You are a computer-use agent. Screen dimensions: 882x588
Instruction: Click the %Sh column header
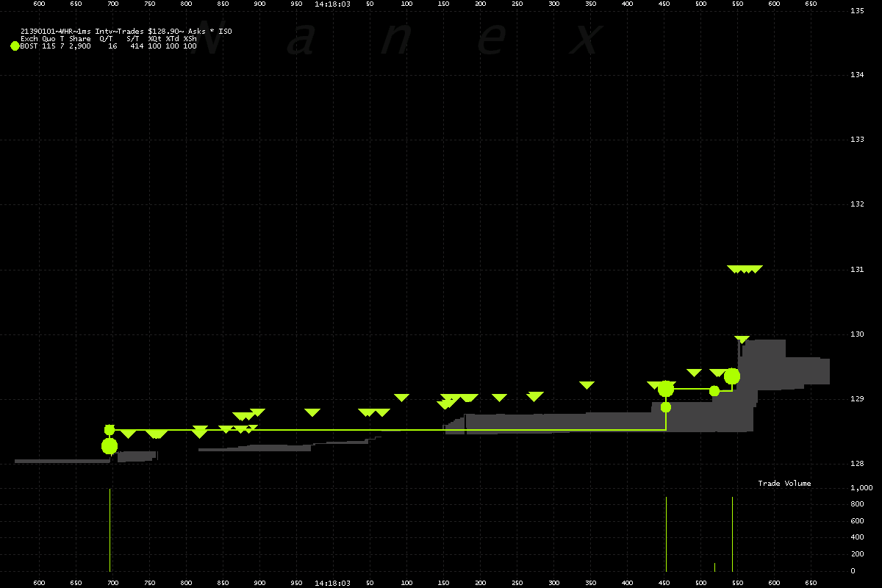190,38
